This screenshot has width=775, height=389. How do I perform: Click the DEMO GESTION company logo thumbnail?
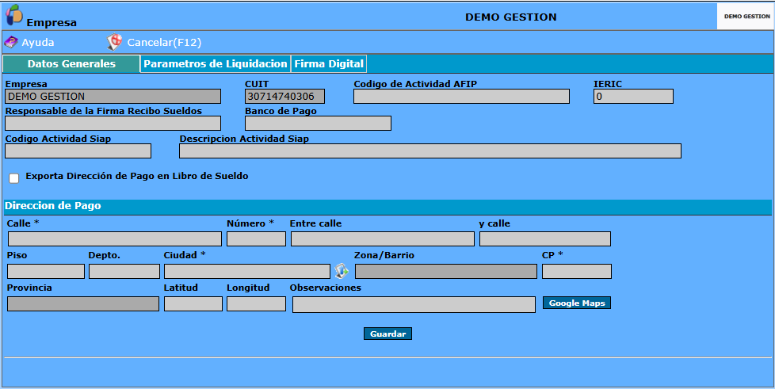point(746,16)
